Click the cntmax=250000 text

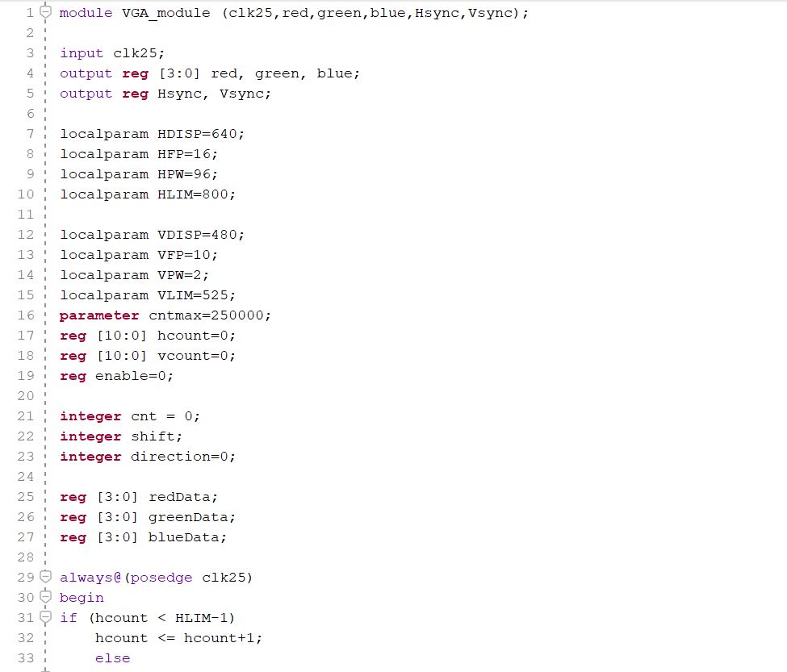click(210, 315)
